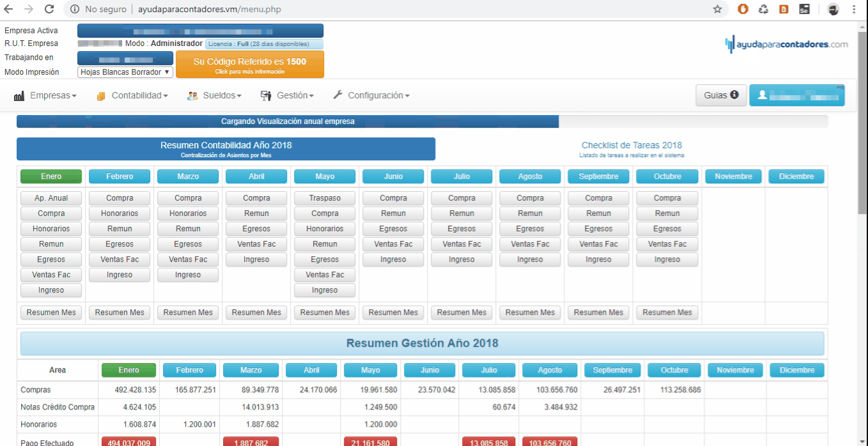Click the Guias button
This screenshot has width=868, height=446.
721,95
